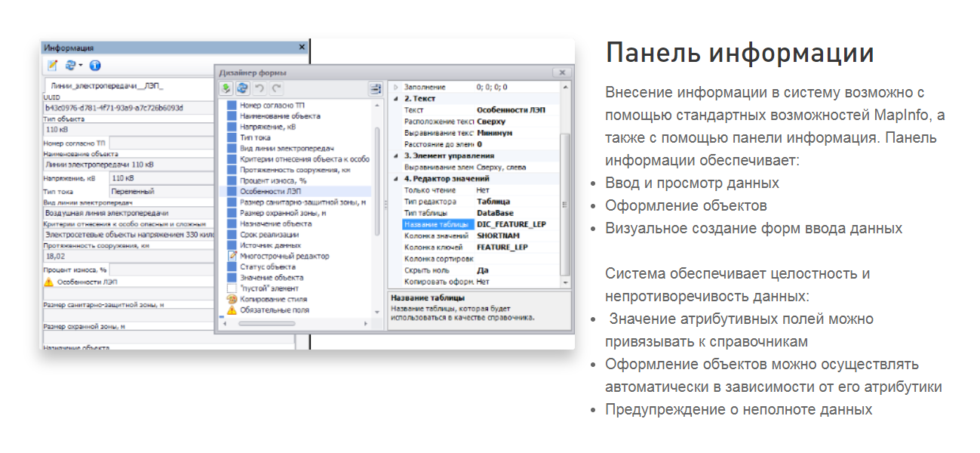
Task: Click 'Расстояние до элемента' value '0'
Action: tap(480, 144)
